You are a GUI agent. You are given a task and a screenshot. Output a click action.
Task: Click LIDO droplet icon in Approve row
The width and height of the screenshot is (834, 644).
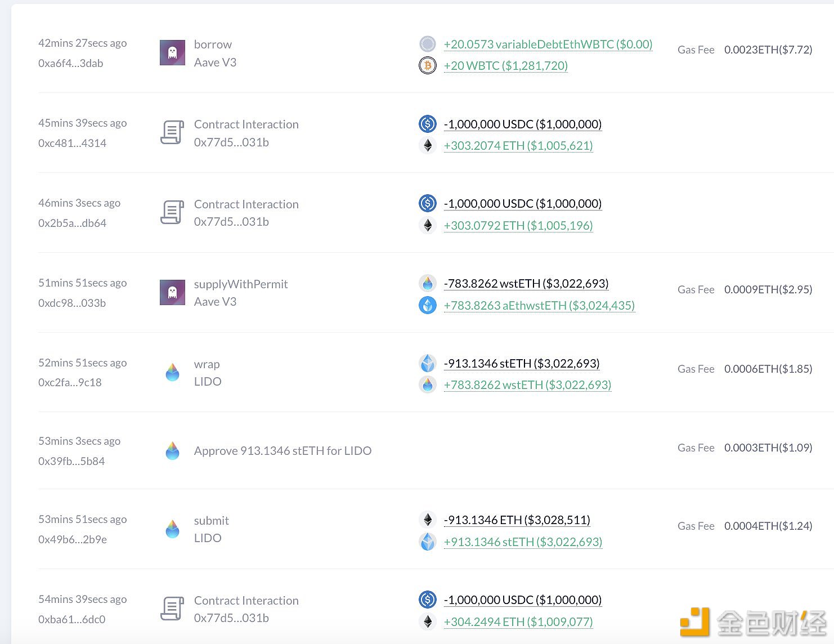pyautogui.click(x=172, y=450)
